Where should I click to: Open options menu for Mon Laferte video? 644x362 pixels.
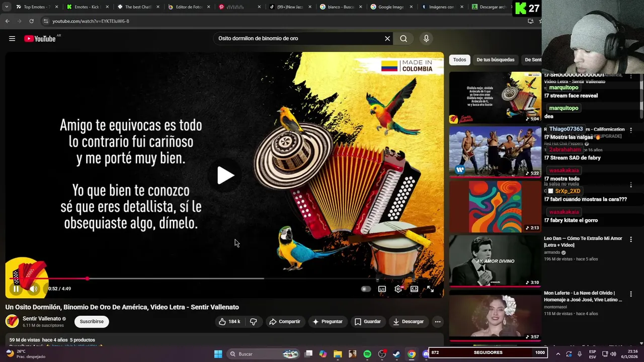(x=631, y=294)
